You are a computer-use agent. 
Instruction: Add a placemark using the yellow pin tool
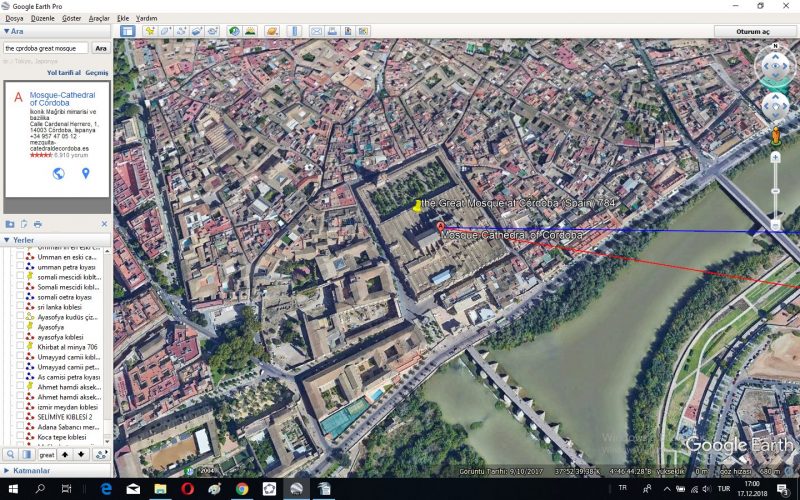click(150, 31)
